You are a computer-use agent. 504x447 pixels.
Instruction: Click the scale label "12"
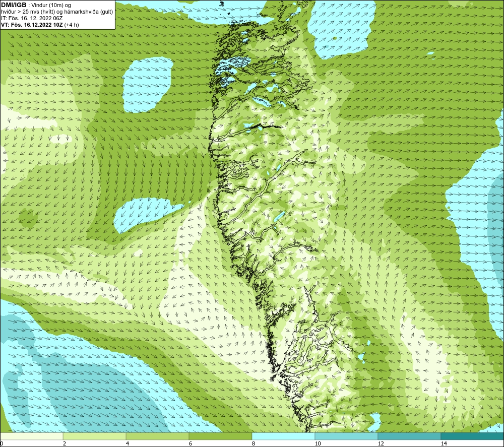tap(381, 443)
